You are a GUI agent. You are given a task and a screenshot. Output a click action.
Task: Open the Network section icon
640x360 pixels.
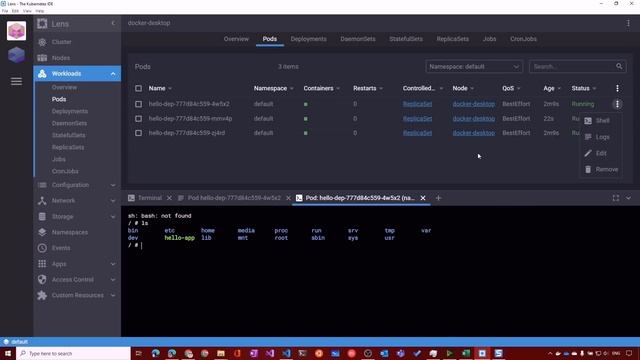(42, 201)
